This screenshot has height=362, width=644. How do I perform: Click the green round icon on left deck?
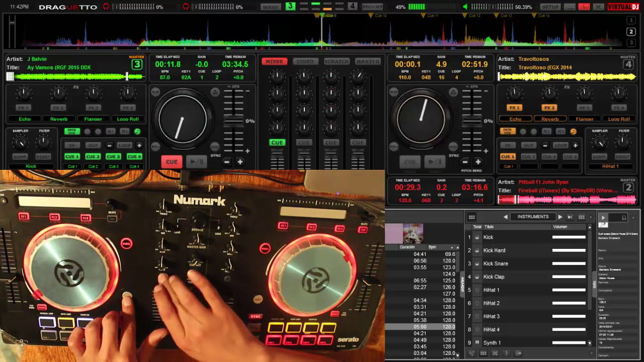137,132
